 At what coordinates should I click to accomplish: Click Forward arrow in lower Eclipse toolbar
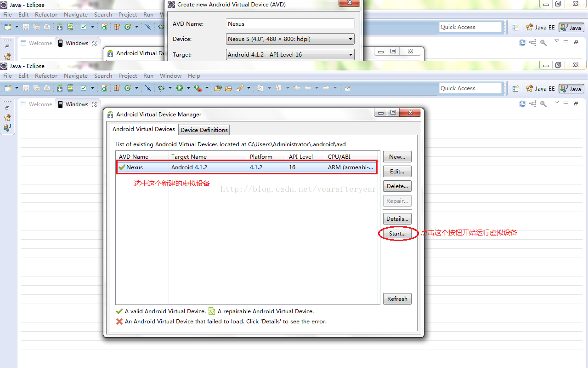click(326, 88)
